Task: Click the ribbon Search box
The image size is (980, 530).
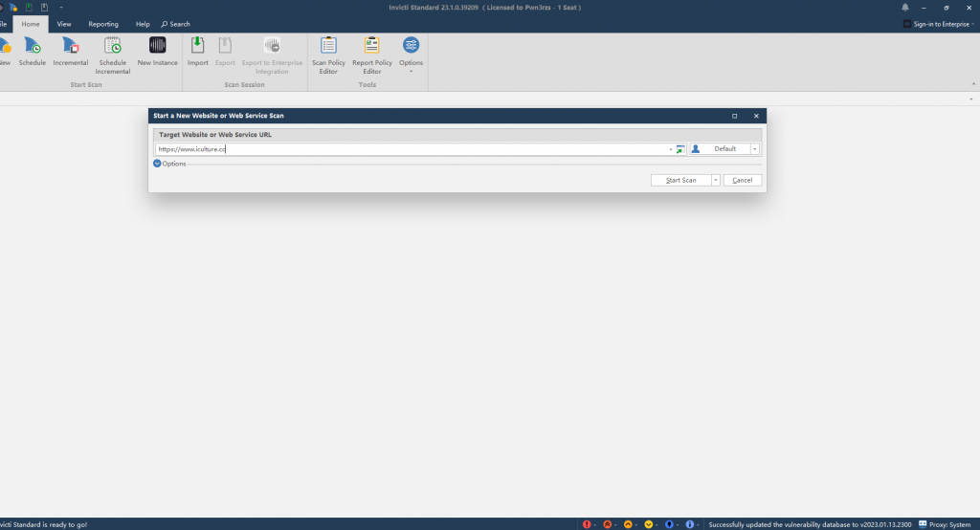Action: [176, 24]
